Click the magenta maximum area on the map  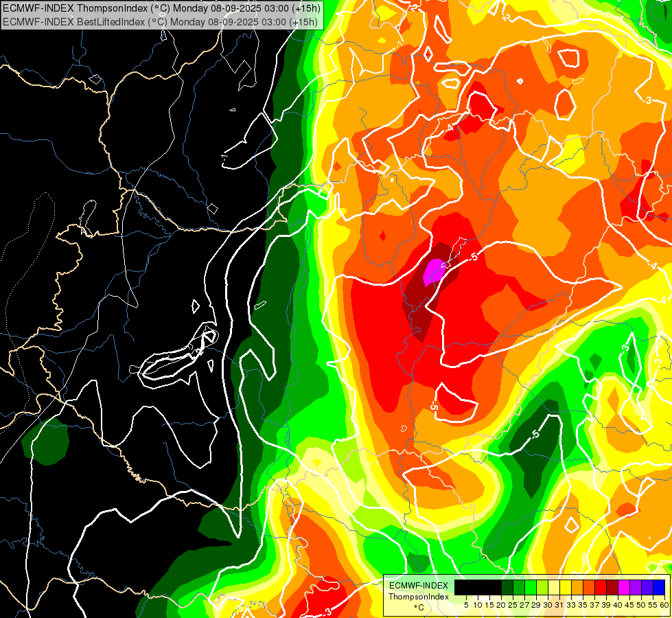click(433, 271)
